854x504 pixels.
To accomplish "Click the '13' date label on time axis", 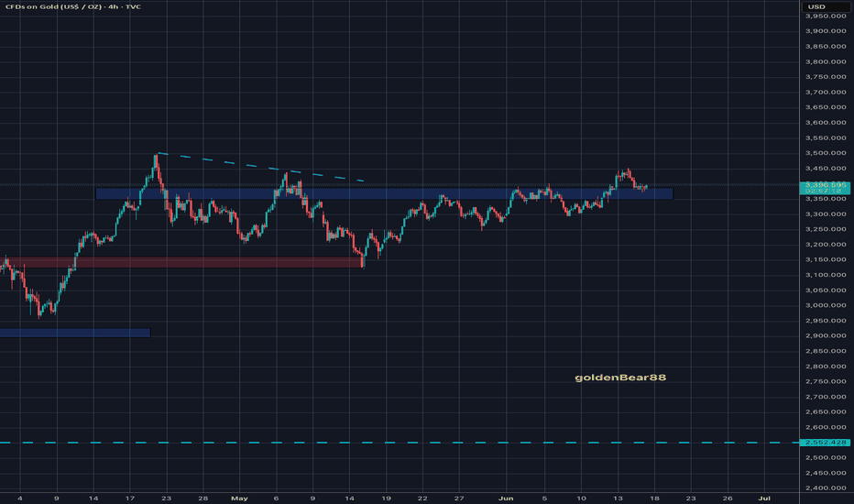I will pyautogui.click(x=618, y=498).
